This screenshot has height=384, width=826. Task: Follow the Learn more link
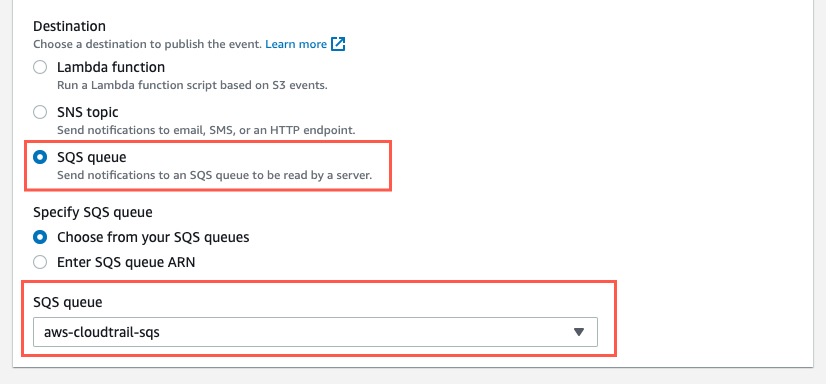(x=296, y=44)
